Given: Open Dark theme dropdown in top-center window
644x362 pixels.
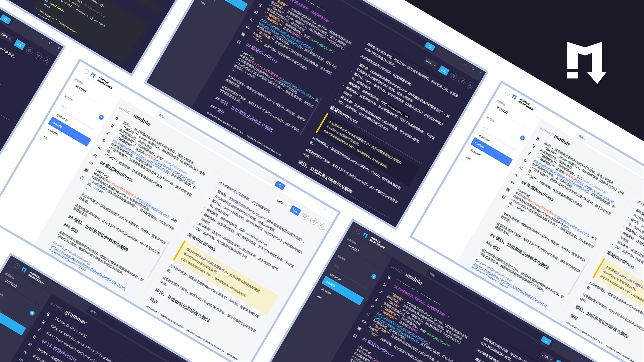Looking at the screenshot, I should pos(431,62).
